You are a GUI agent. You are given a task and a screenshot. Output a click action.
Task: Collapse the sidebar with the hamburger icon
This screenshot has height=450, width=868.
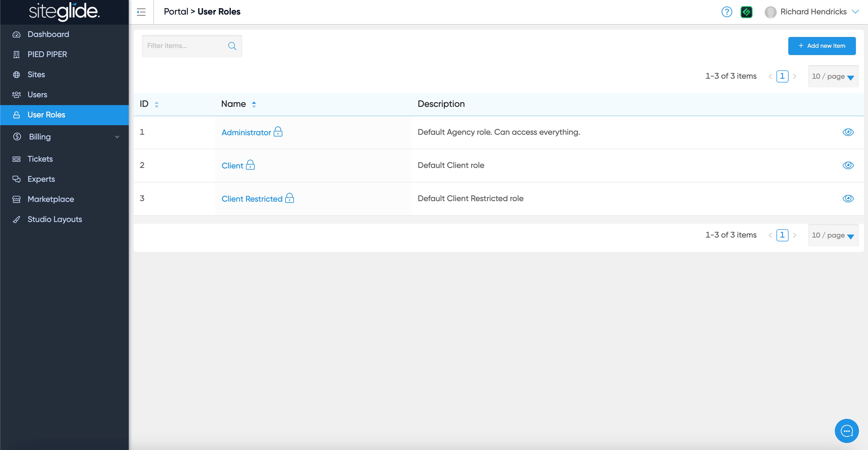click(141, 12)
